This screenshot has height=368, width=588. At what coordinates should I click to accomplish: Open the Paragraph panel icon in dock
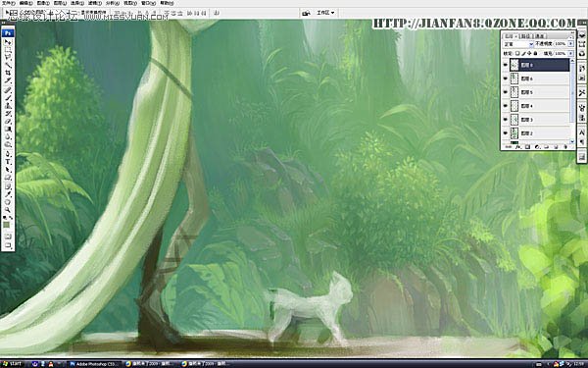(x=582, y=141)
